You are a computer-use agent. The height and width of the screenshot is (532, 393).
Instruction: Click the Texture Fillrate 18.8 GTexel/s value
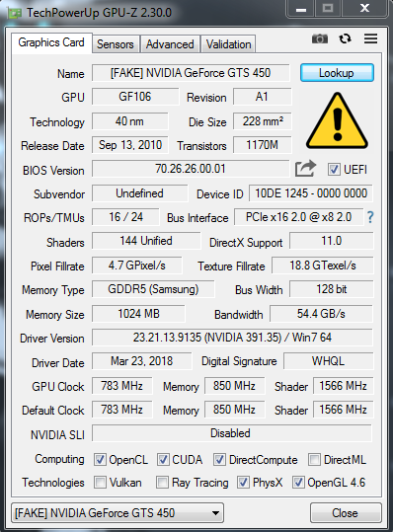click(x=323, y=266)
